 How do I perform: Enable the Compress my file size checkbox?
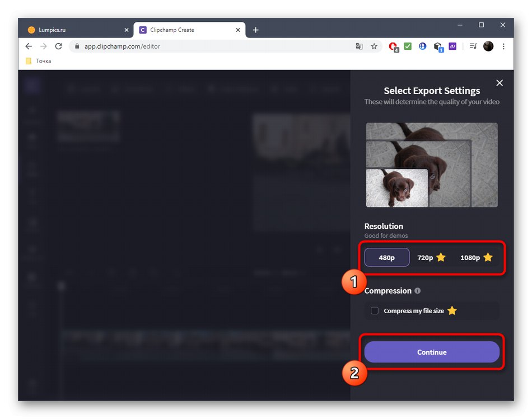tap(375, 310)
